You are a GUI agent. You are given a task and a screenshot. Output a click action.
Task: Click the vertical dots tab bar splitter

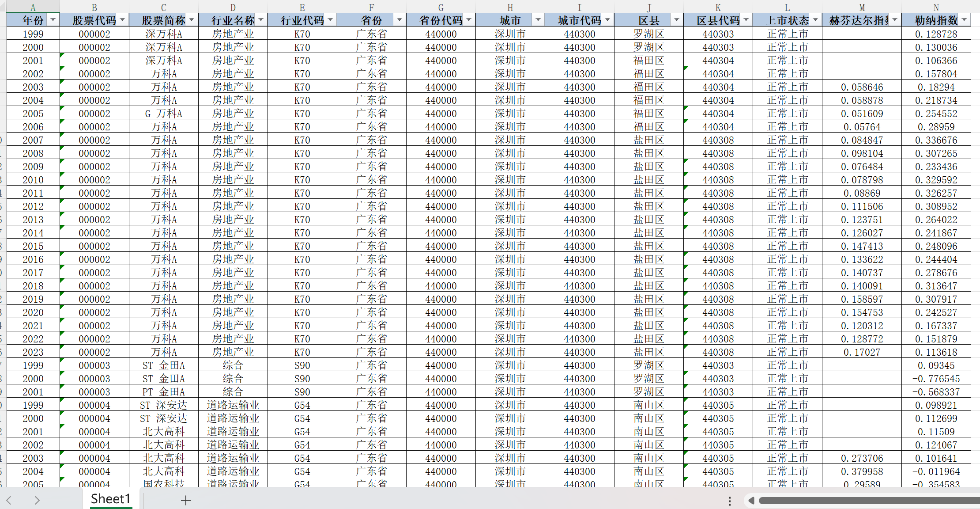tap(729, 501)
